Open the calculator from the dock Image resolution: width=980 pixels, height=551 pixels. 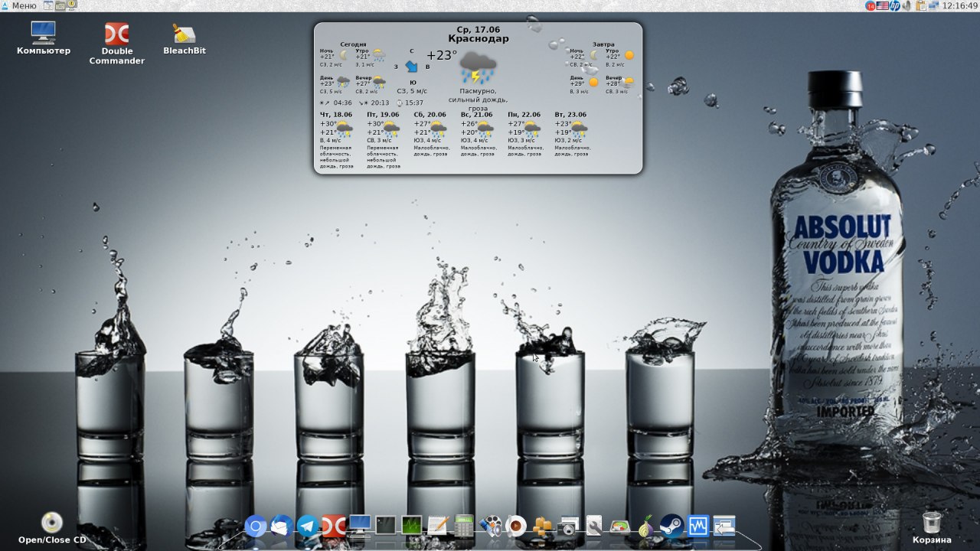(x=464, y=526)
